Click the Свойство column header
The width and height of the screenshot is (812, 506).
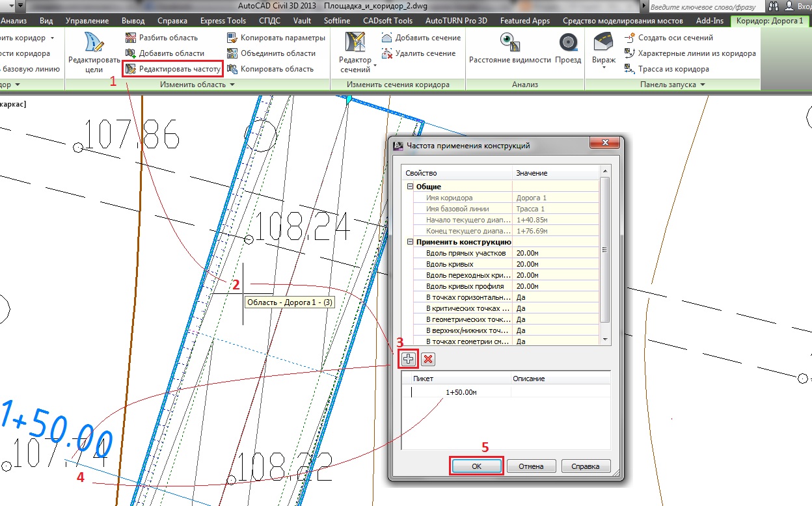[457, 173]
